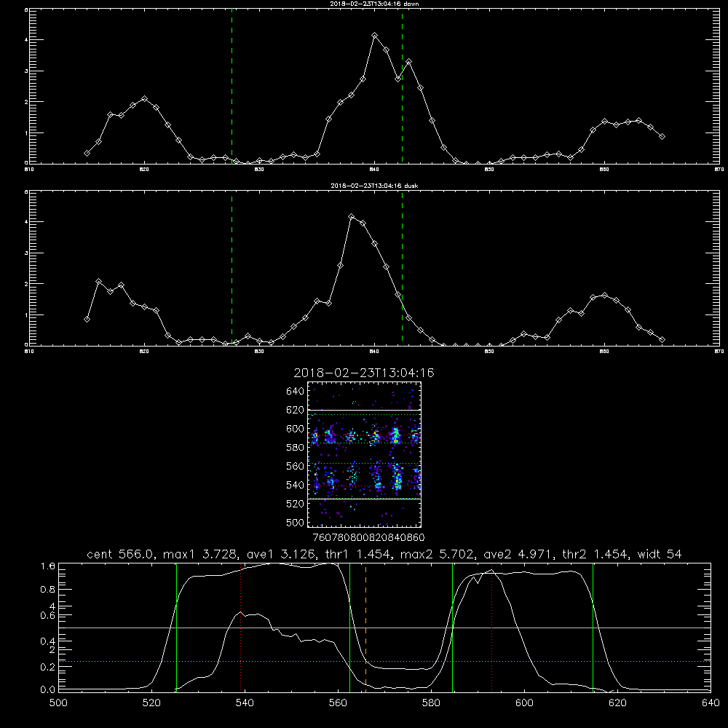Image resolution: width=728 pixels, height=728 pixels.
Task: Click the 580 label on image y-axis
Action: tap(296, 448)
